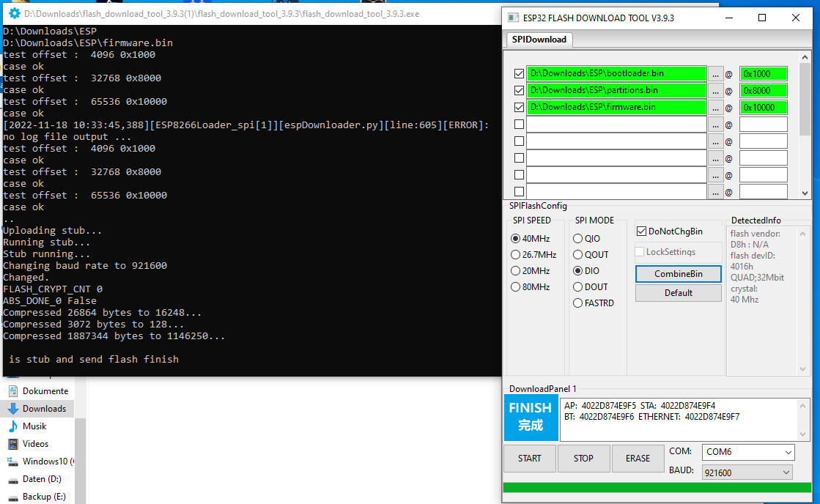Click the 0x10000 offset address field
The height and width of the screenshot is (504, 820).
763,107
